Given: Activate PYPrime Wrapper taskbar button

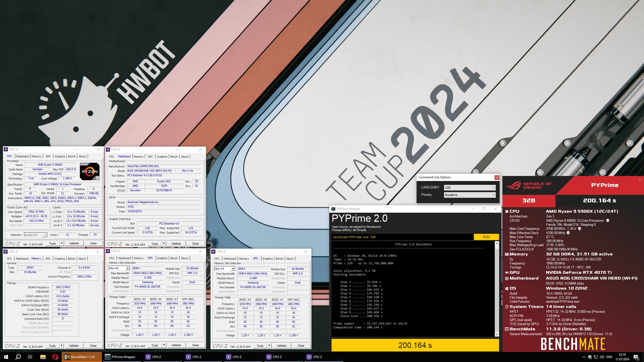Looking at the screenshot, I should [122, 357].
